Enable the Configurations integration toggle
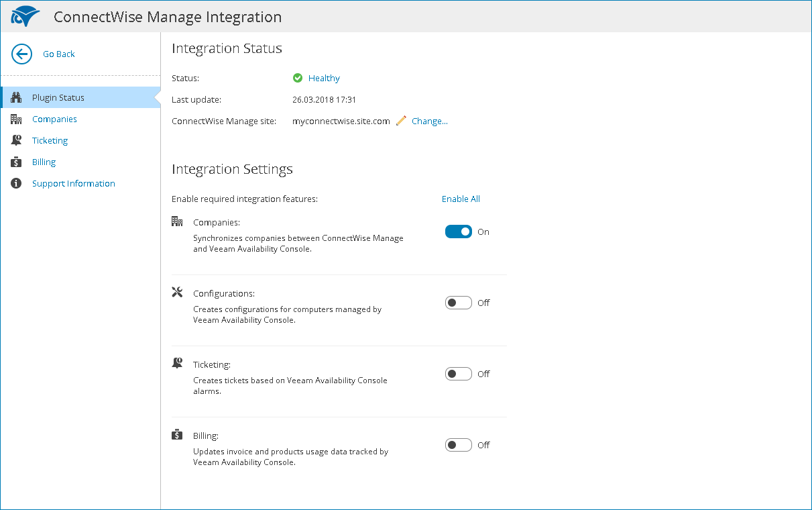Image resolution: width=812 pixels, height=510 pixels. click(459, 303)
